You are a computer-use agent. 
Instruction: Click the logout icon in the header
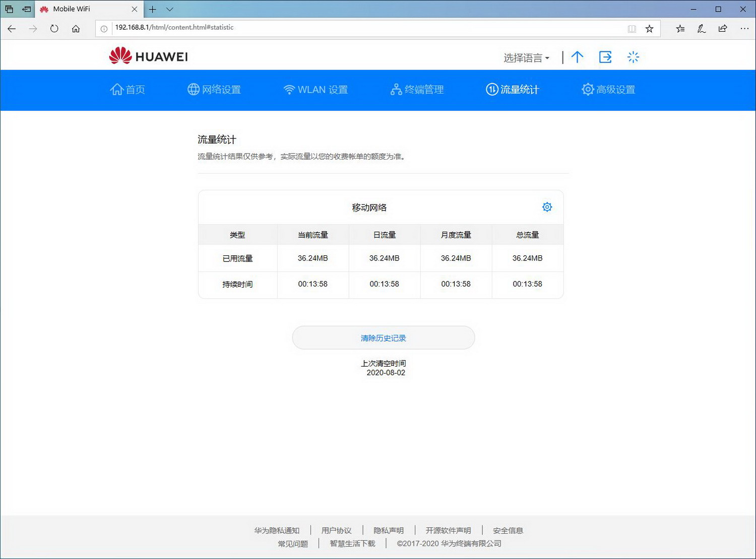[x=605, y=57]
